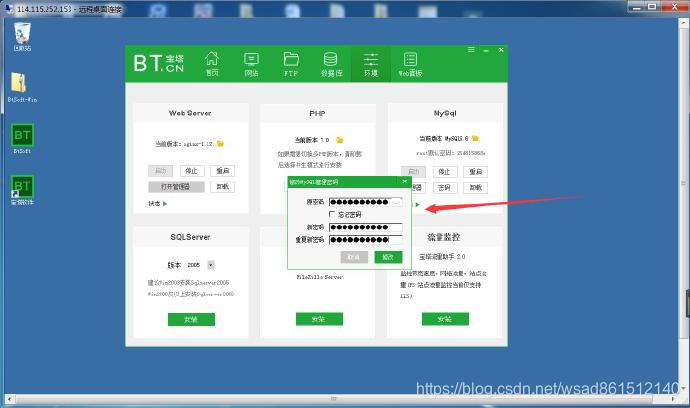Focus the 新密码 new password field
The image size is (690, 408).
click(x=366, y=227)
